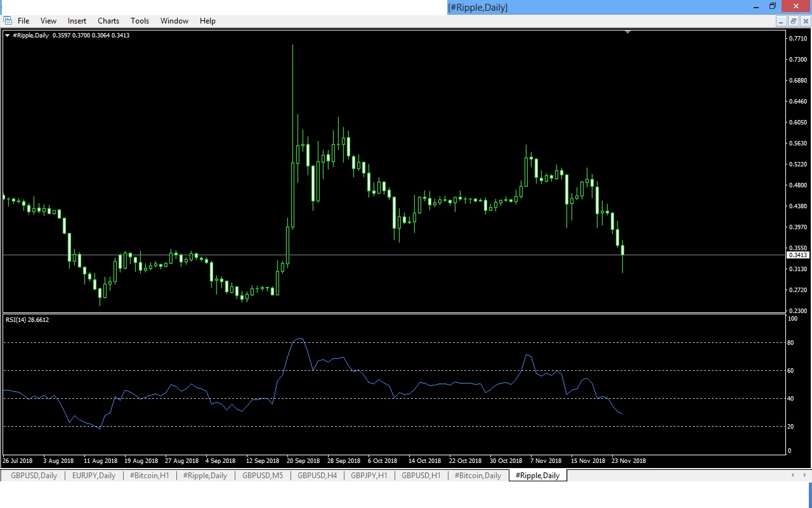Viewport: 812px width, 508px height.
Task: Open the Insert menu
Action: [77, 21]
